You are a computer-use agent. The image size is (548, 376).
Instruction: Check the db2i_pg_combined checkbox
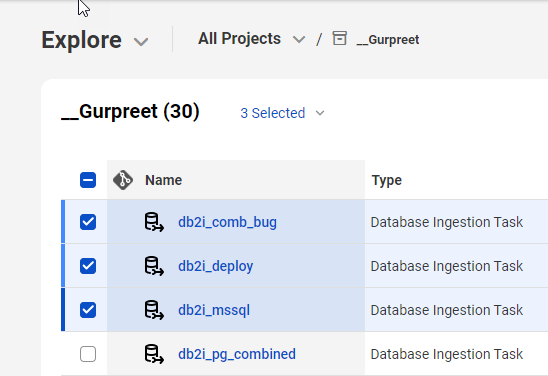(88, 354)
